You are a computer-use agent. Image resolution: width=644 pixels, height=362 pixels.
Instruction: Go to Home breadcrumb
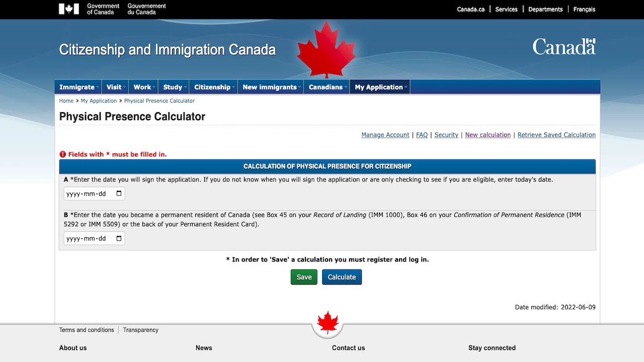(x=66, y=101)
